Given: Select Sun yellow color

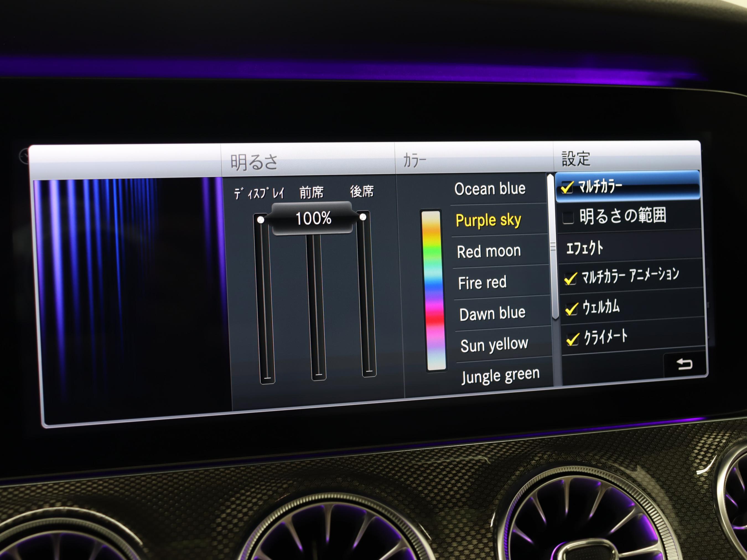Looking at the screenshot, I should 494,345.
